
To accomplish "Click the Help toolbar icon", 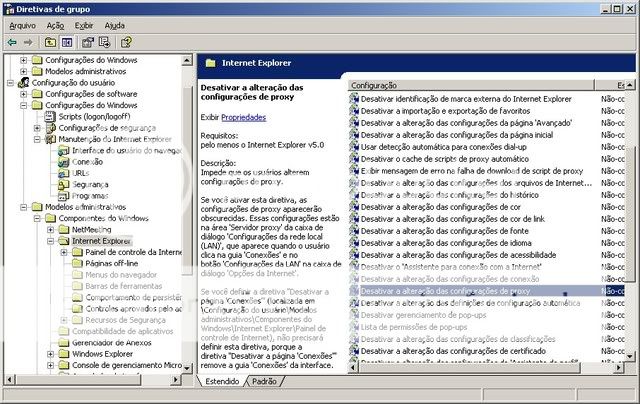I will [126, 42].
